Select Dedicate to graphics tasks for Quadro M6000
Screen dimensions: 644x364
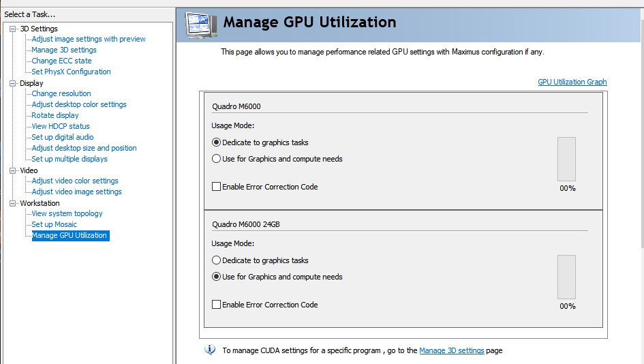point(217,142)
